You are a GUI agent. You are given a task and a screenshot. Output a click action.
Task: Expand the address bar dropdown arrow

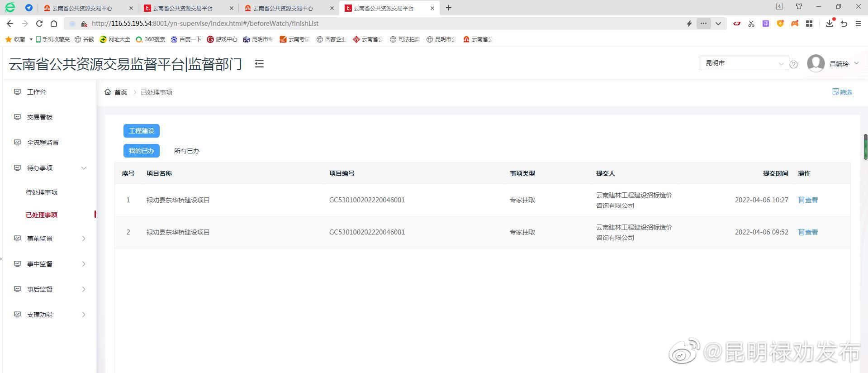click(718, 24)
